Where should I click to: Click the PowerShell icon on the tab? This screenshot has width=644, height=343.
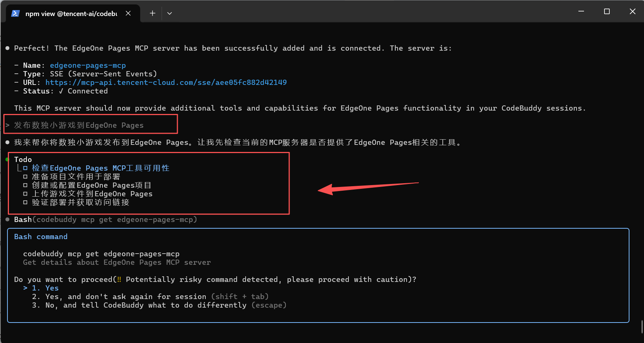click(15, 13)
